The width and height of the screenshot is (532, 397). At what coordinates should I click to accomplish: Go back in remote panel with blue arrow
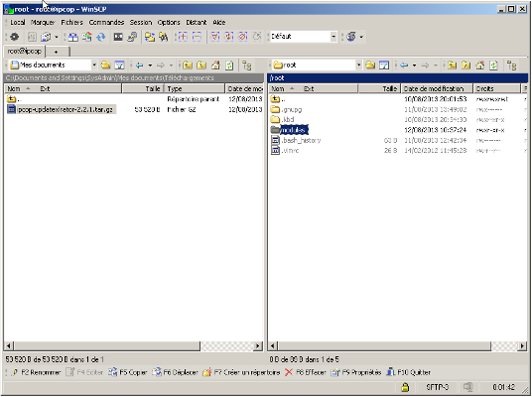(404, 65)
